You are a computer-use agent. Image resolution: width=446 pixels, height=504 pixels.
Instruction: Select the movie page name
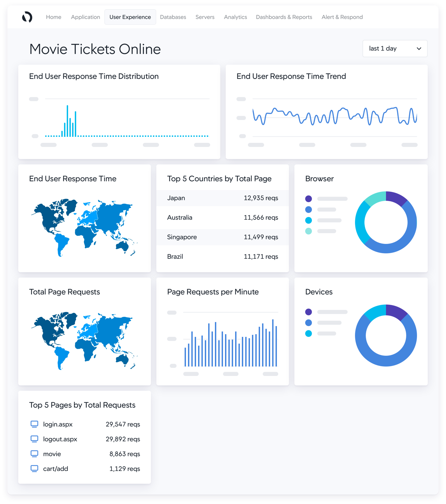[52, 454]
